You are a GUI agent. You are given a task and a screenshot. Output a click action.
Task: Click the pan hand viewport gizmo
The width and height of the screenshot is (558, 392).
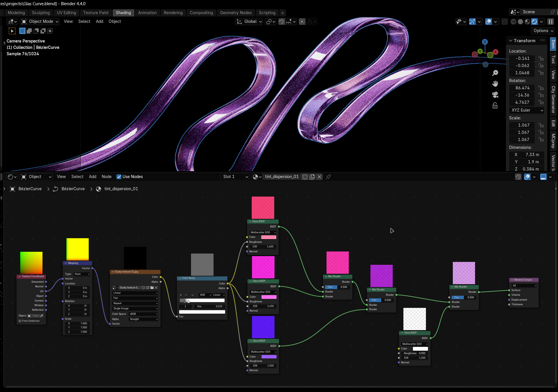tap(495, 84)
